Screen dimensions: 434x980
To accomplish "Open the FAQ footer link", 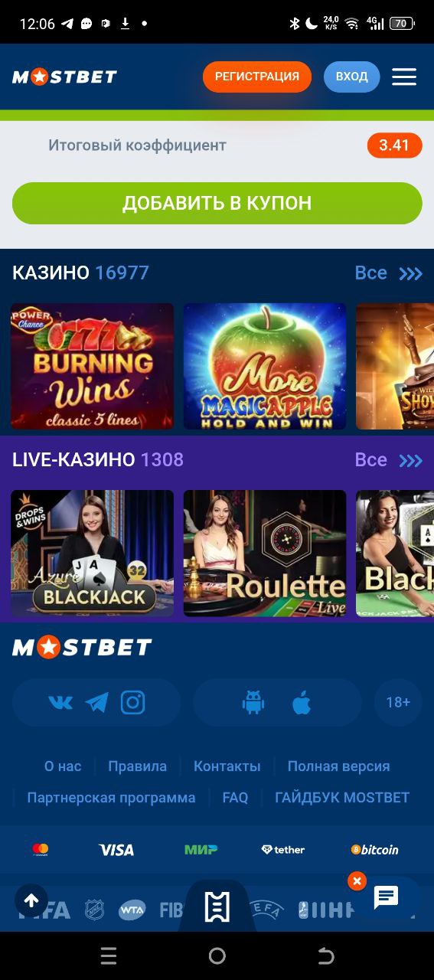I will pyautogui.click(x=235, y=798).
